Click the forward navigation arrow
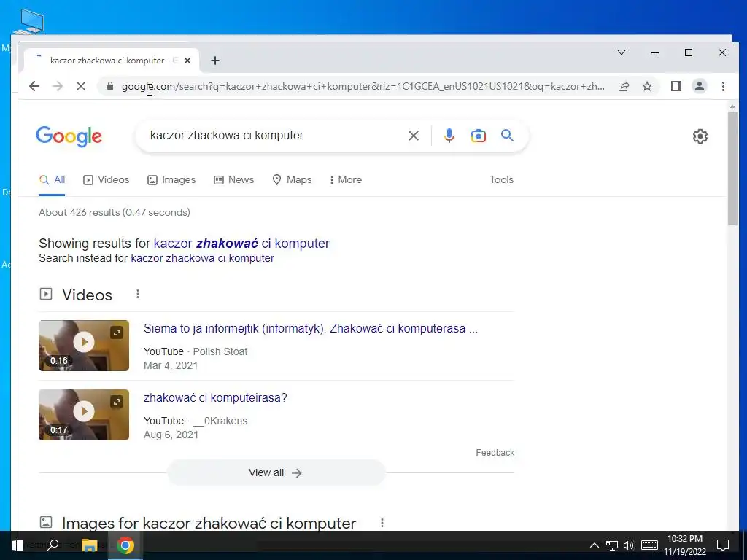 click(58, 86)
